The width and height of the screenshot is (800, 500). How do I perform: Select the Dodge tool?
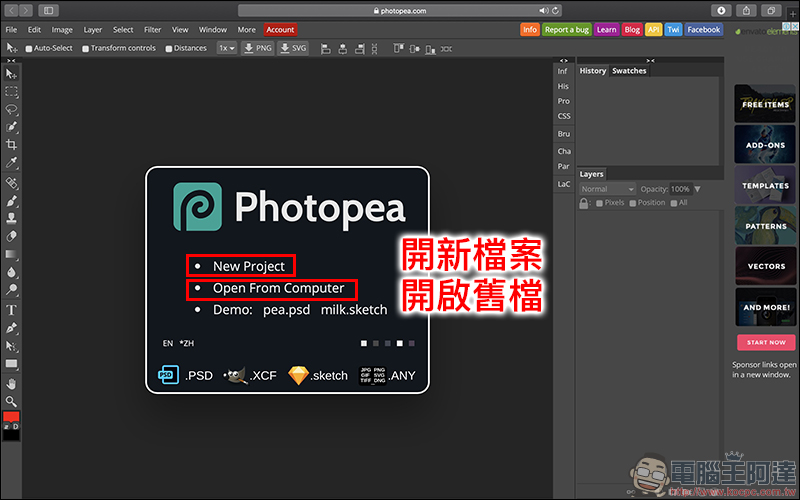click(x=11, y=290)
